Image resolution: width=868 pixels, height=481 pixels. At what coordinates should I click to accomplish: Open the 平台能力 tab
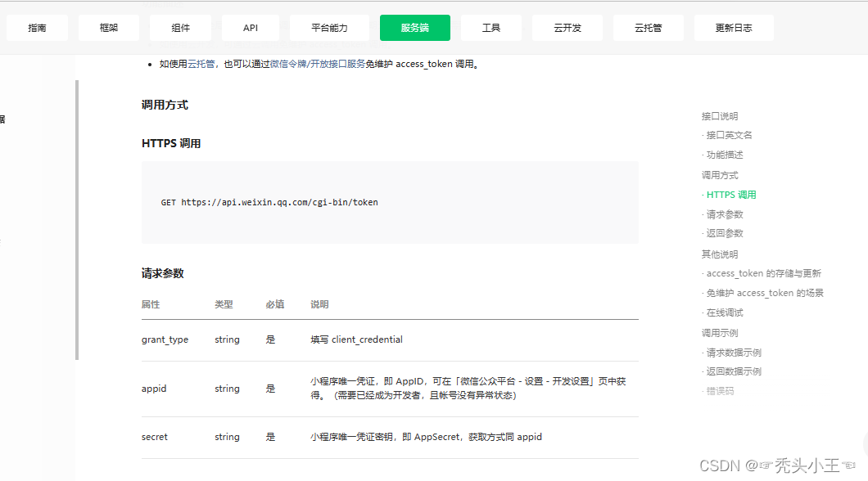(329, 28)
